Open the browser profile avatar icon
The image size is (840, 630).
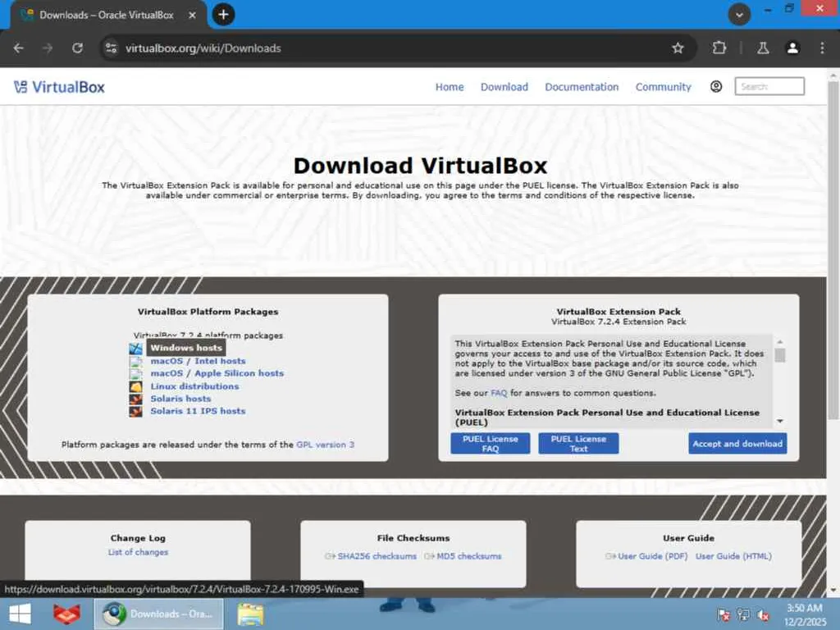[x=792, y=48]
